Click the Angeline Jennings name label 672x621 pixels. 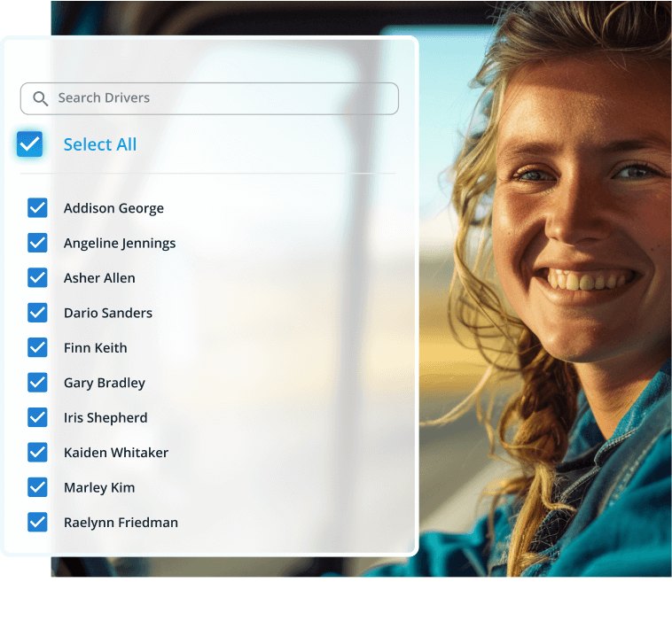[x=120, y=244]
